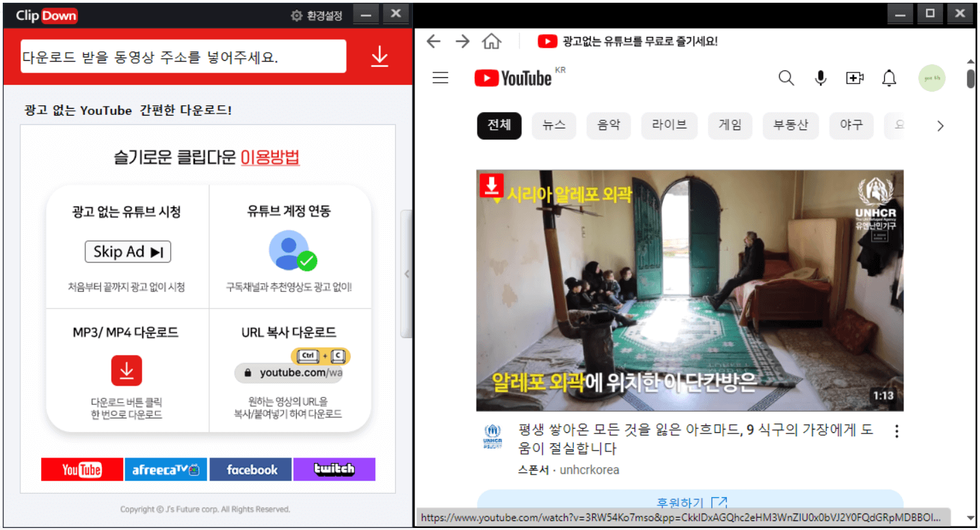Close the ClipDown window
Viewport: 980px width, 530px height.
(x=395, y=14)
